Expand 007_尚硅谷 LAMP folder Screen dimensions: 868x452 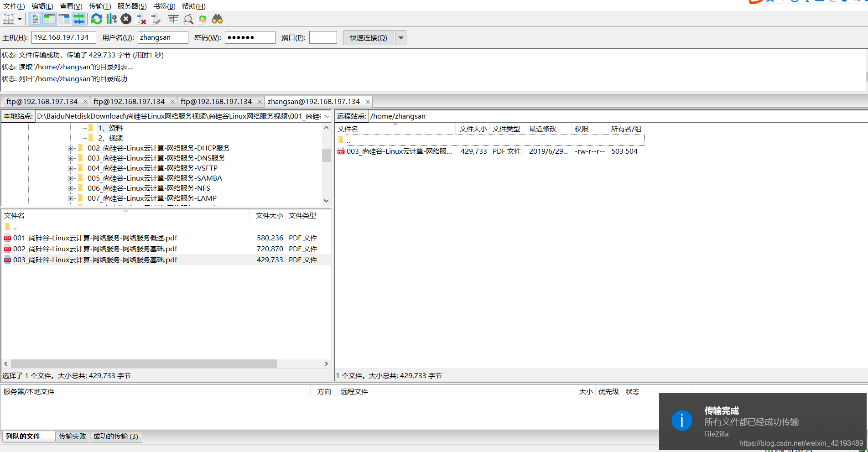coord(70,198)
